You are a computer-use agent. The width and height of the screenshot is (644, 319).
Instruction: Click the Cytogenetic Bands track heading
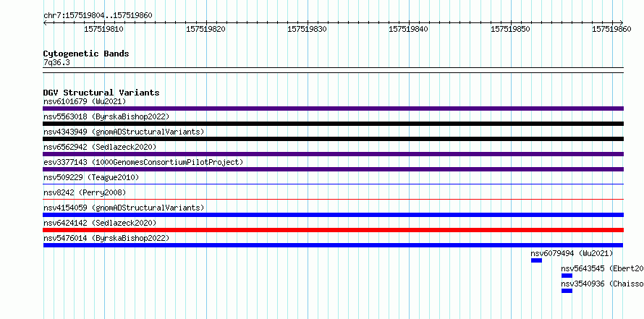tap(86, 54)
